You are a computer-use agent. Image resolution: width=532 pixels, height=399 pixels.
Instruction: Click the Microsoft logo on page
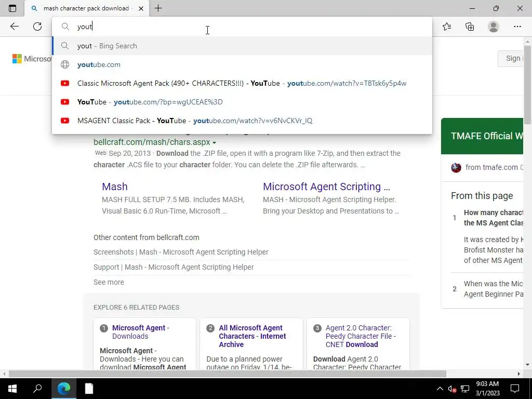32,59
